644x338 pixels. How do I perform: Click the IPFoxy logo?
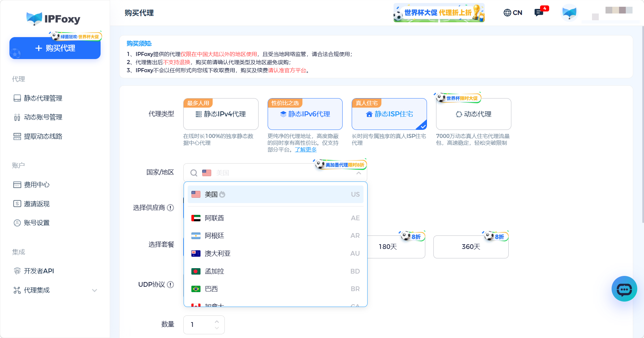[x=53, y=19]
